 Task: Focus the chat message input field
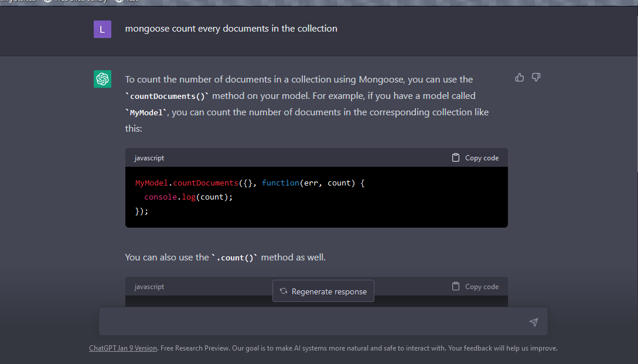click(x=323, y=322)
